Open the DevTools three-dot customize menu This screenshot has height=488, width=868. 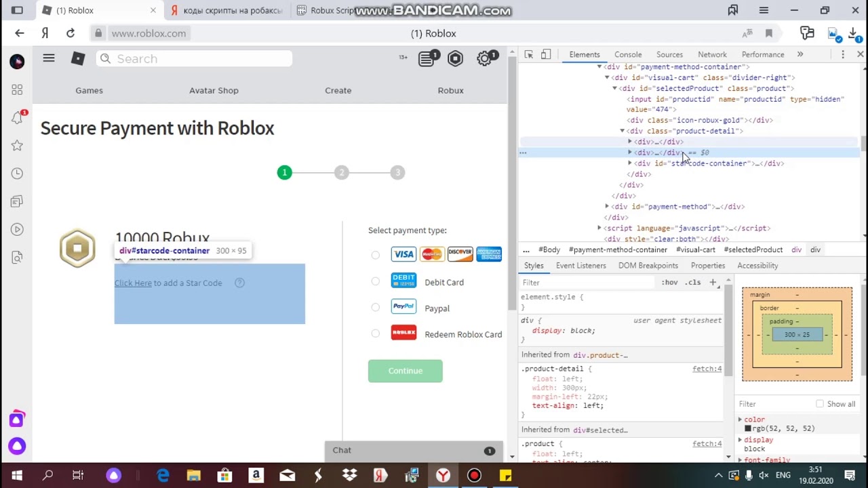click(843, 54)
